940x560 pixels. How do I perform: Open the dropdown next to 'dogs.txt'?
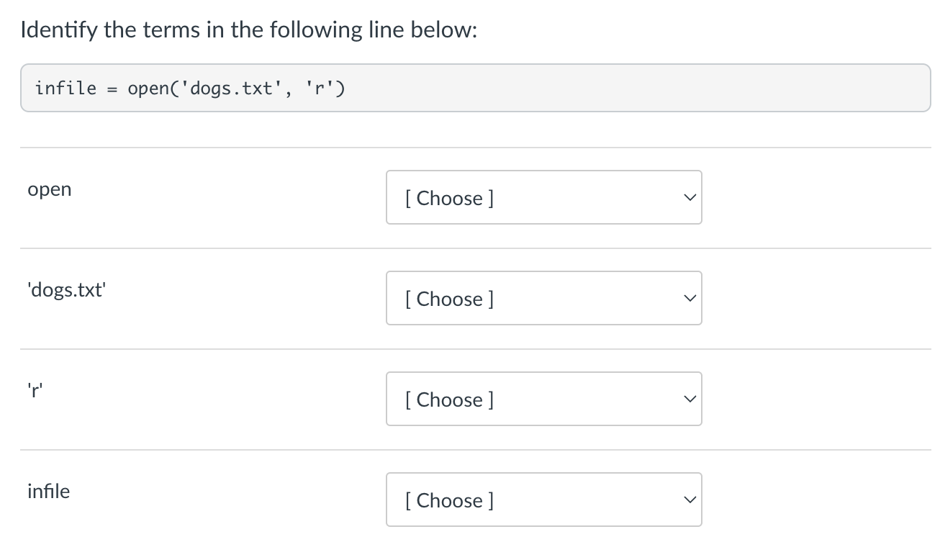click(543, 298)
